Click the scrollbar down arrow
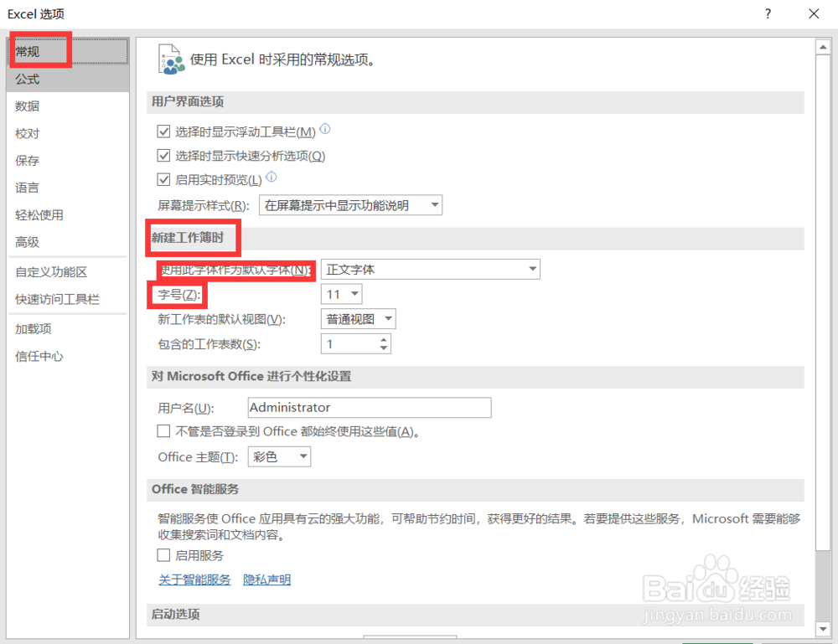Screen dimensions: 838x644 click(x=823, y=630)
